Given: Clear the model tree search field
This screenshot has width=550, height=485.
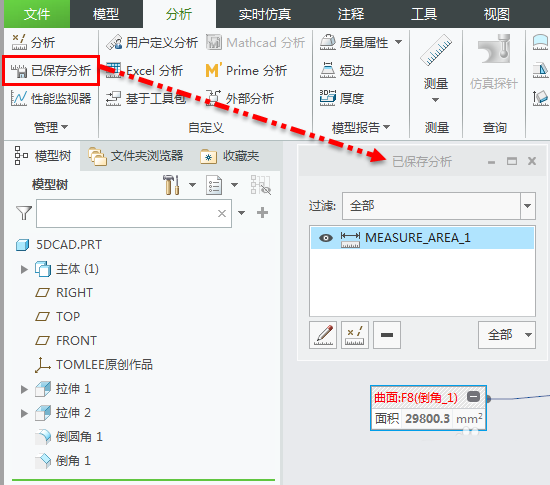Looking at the screenshot, I should click(x=222, y=213).
